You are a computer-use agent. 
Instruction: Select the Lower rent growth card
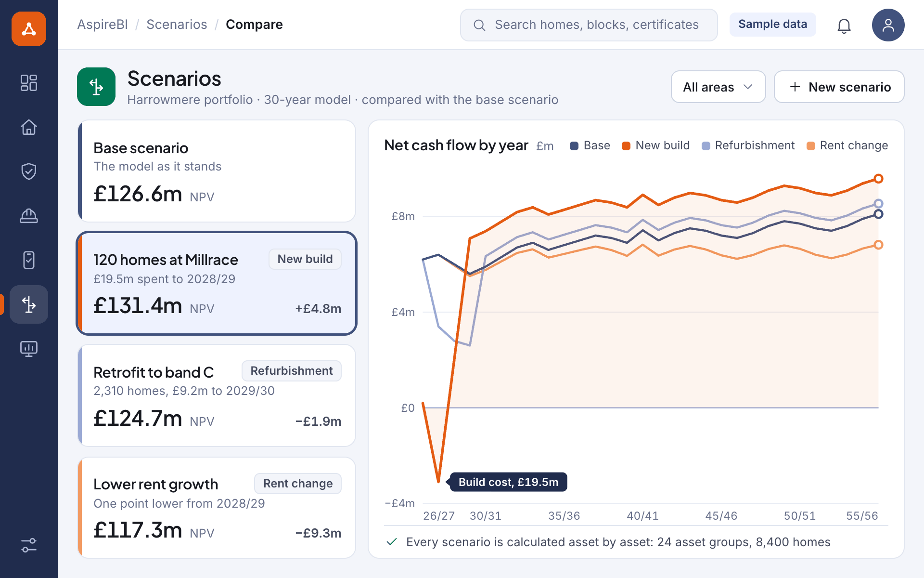(217, 508)
